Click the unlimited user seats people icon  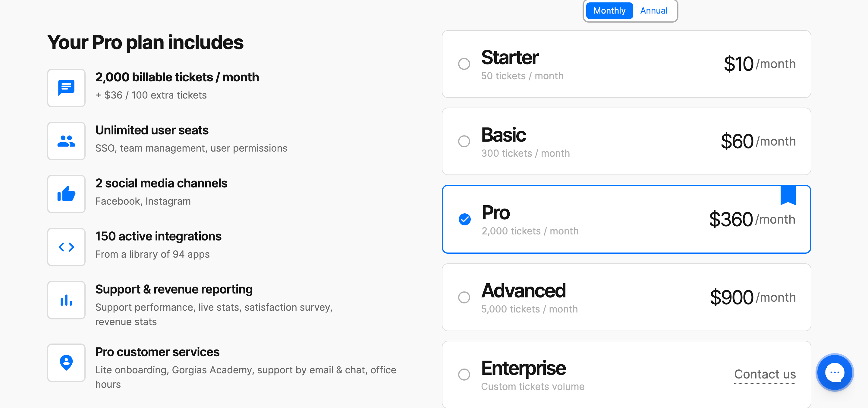[66, 141]
